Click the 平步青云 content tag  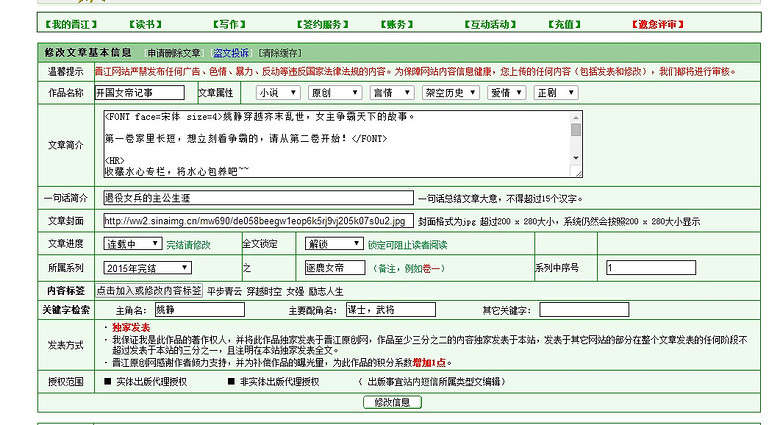click(224, 291)
